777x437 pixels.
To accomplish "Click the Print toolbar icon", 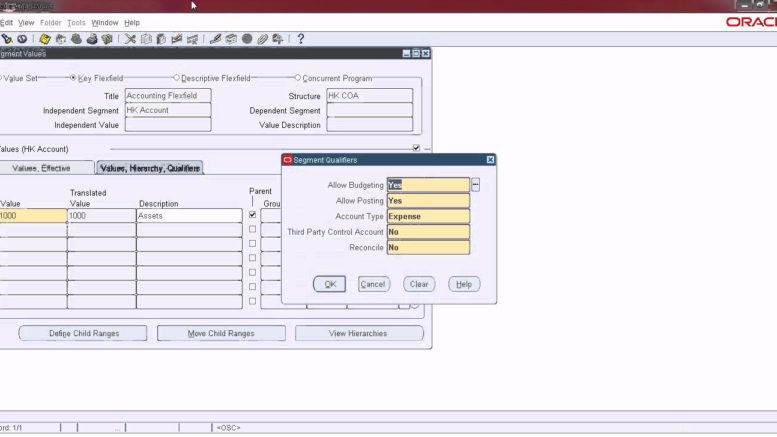I will tap(92, 39).
